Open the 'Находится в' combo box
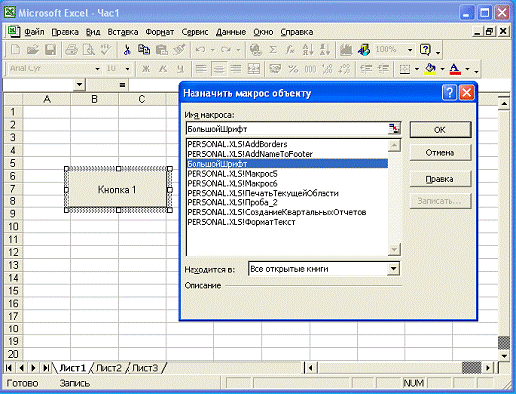The height and width of the screenshot is (394, 516). coord(324,269)
